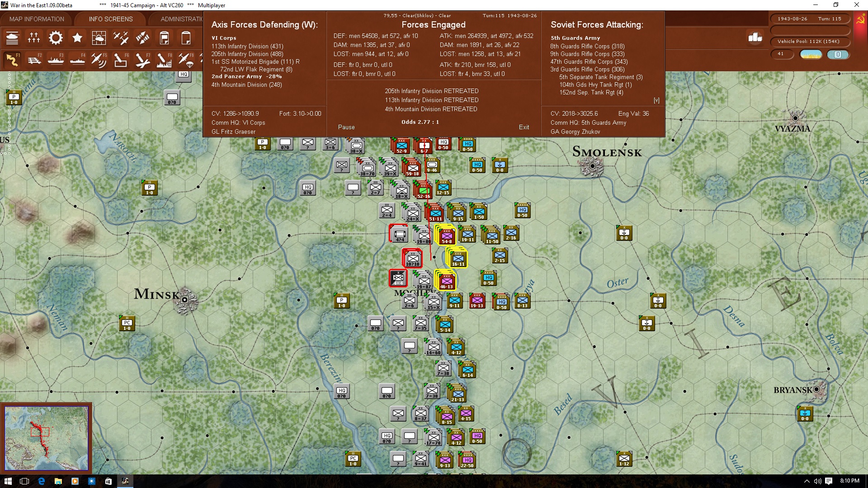Select air recon mode F5

point(99,60)
